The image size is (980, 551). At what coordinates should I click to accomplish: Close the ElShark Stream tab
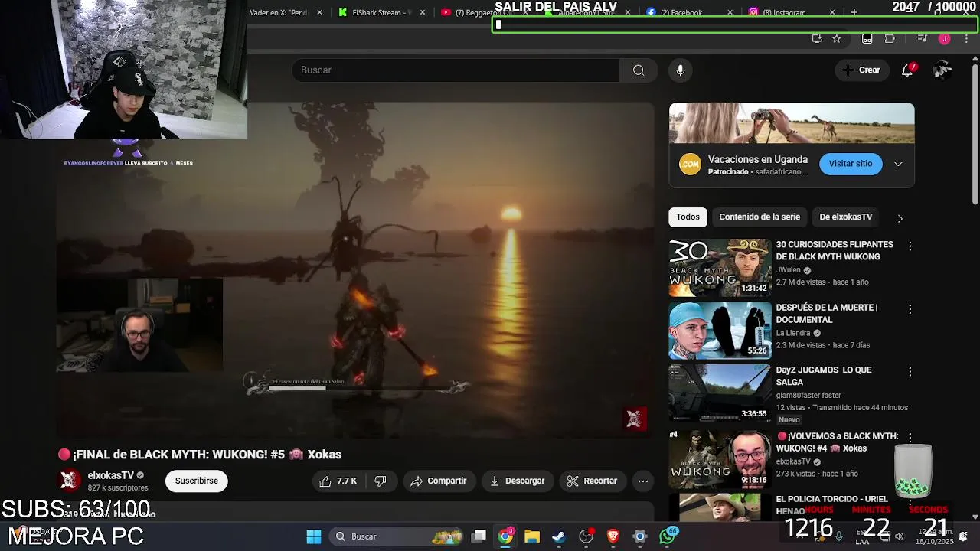(423, 12)
